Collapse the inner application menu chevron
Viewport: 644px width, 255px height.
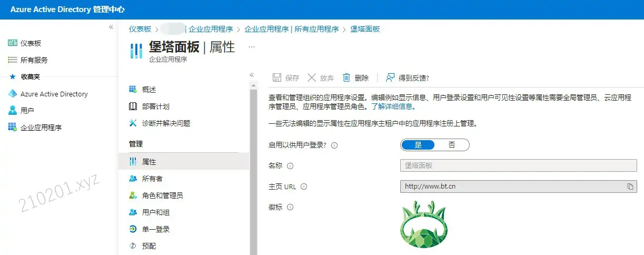tap(252, 75)
